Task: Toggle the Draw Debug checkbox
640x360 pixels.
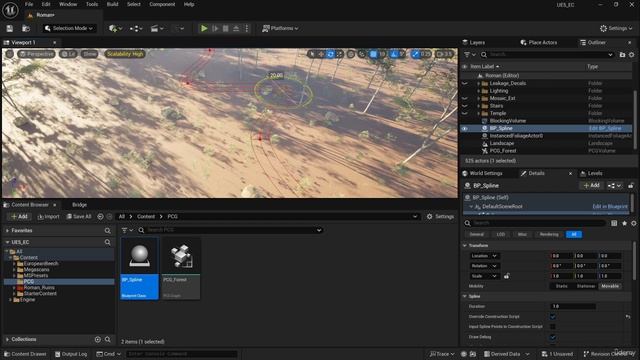Action: (x=553, y=337)
